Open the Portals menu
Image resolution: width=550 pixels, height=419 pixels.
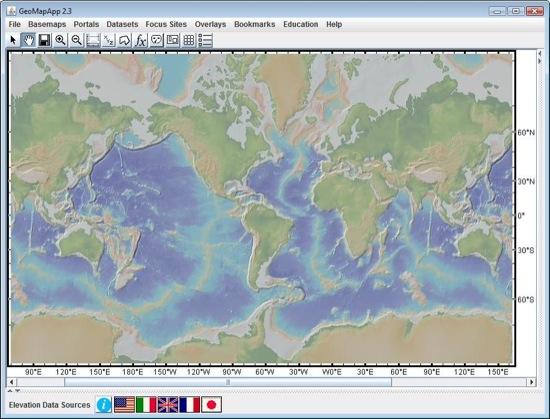(x=86, y=24)
